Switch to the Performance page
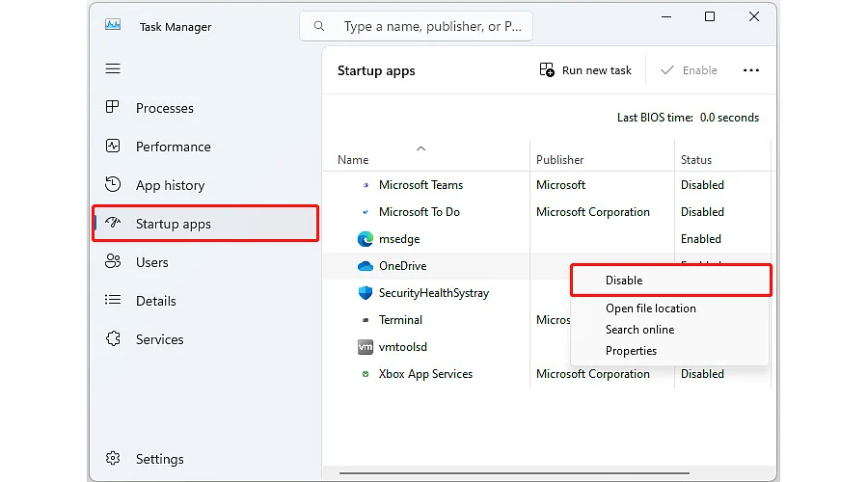The width and height of the screenshot is (868, 482). tap(204, 147)
